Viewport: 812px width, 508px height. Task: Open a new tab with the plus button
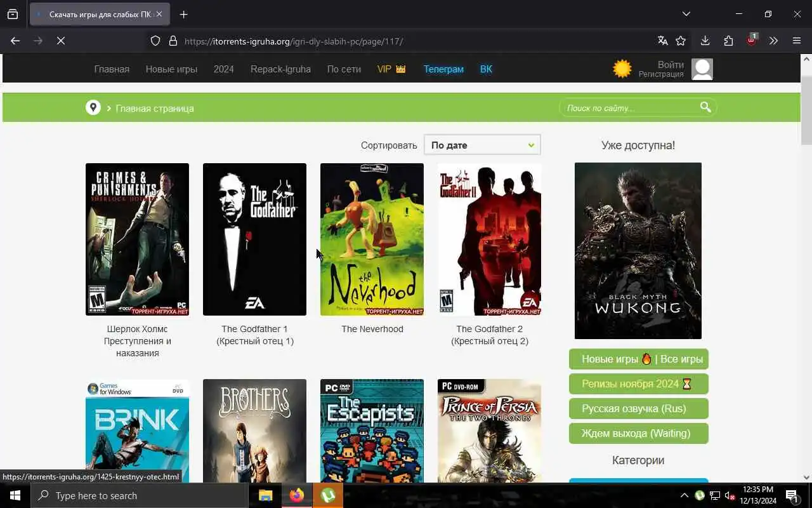pos(183,14)
